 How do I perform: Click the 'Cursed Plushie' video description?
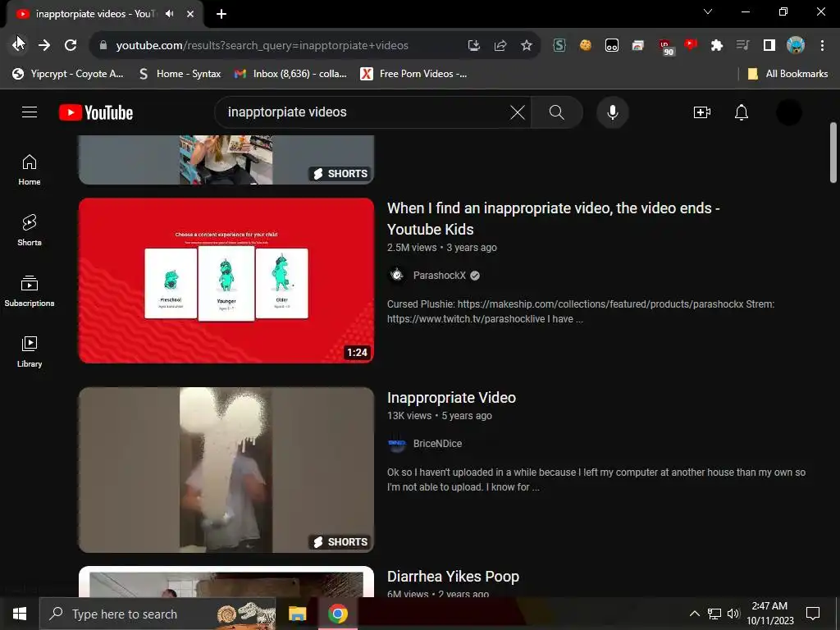coord(581,311)
